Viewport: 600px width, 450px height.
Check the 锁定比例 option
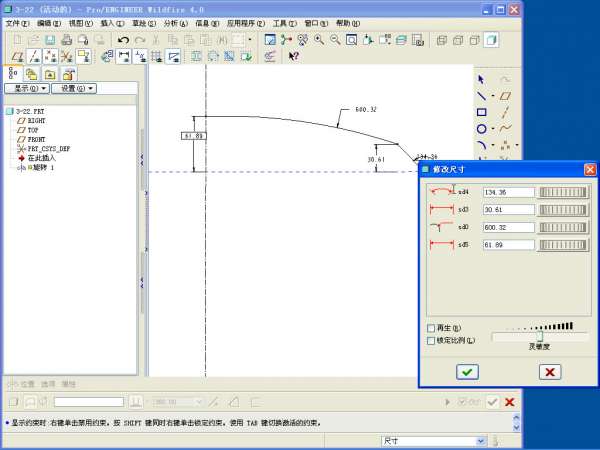click(431, 341)
